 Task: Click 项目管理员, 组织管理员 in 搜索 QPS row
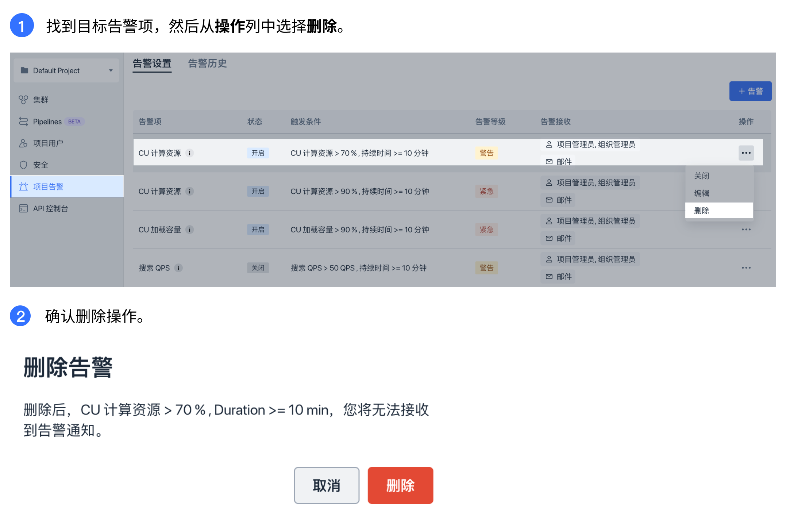pos(590,259)
